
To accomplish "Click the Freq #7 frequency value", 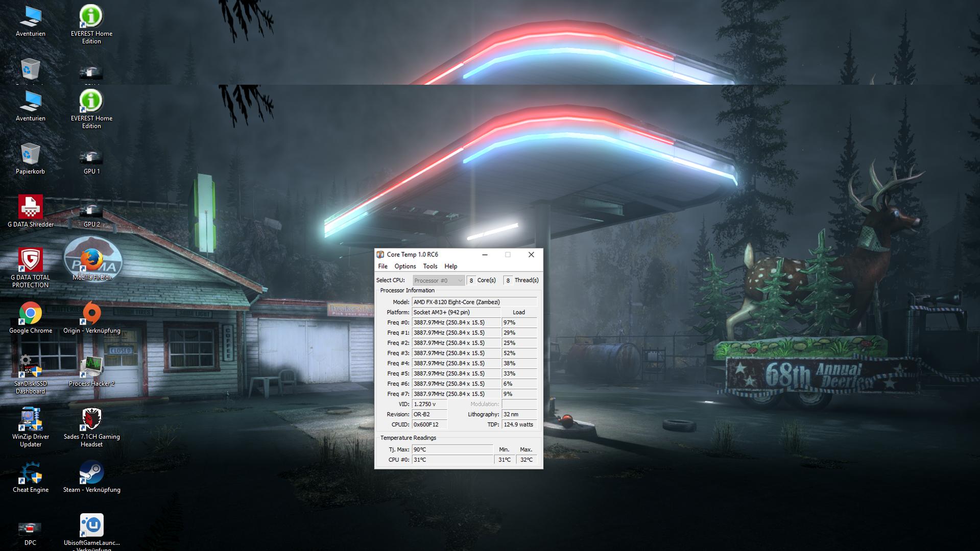I will pos(456,394).
